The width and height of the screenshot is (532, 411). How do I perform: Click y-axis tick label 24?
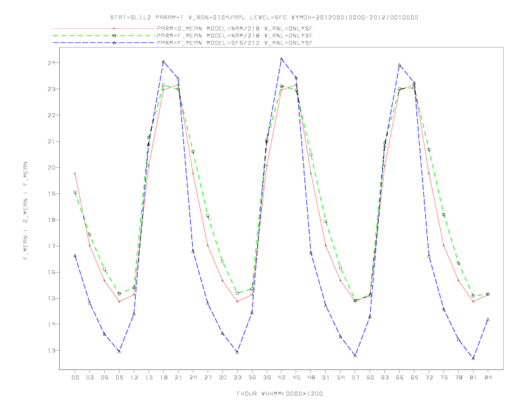click(x=52, y=63)
